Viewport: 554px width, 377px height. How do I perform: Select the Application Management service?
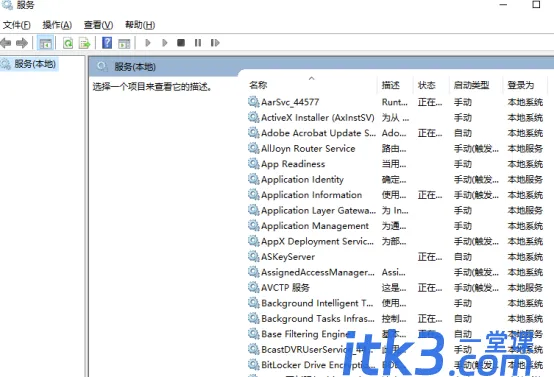click(x=395, y=226)
